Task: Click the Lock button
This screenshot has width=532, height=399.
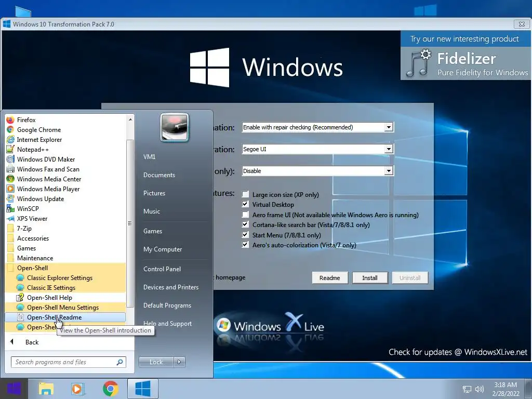Action: pyautogui.click(x=156, y=362)
